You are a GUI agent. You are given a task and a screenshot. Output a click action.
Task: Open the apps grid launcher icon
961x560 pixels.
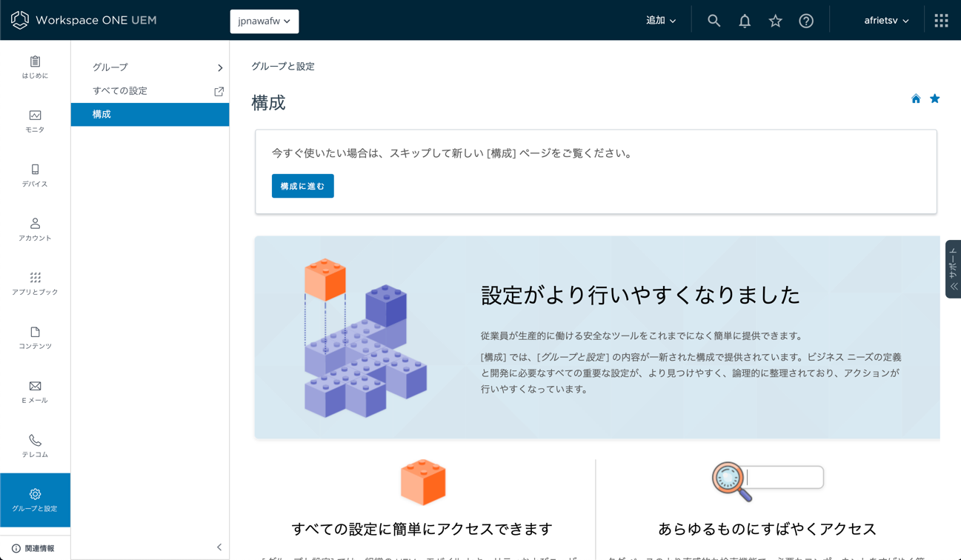941,21
